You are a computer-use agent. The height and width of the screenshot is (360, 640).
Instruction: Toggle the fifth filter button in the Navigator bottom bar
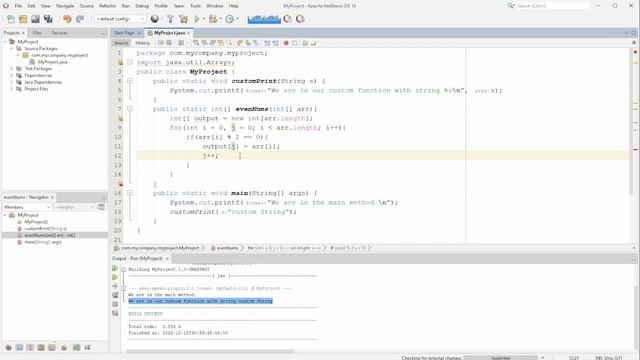point(52,347)
